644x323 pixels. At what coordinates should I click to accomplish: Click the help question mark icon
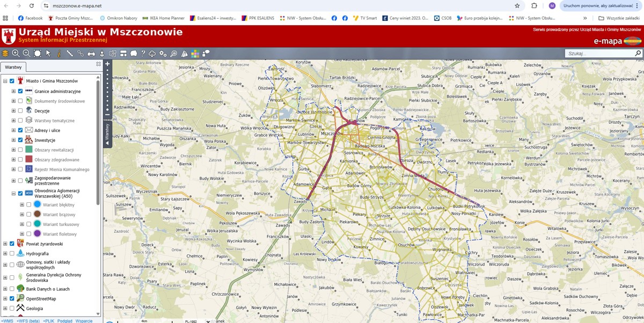click(143, 54)
